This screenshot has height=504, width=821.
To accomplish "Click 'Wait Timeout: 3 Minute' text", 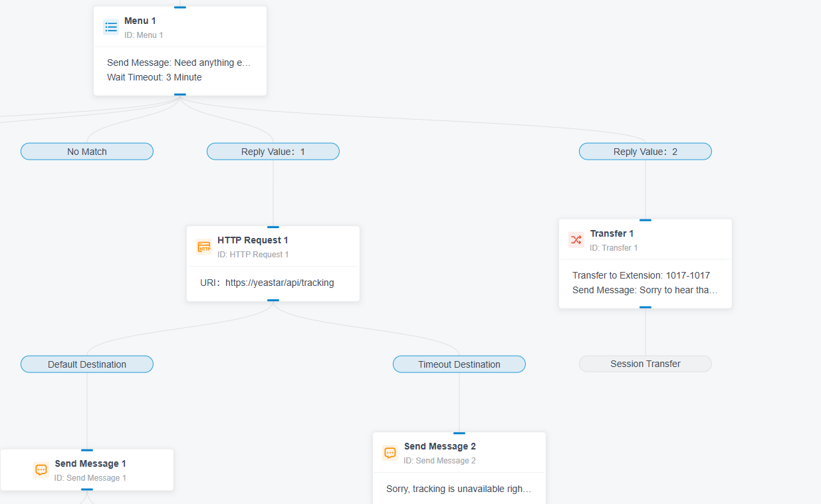I will click(154, 77).
